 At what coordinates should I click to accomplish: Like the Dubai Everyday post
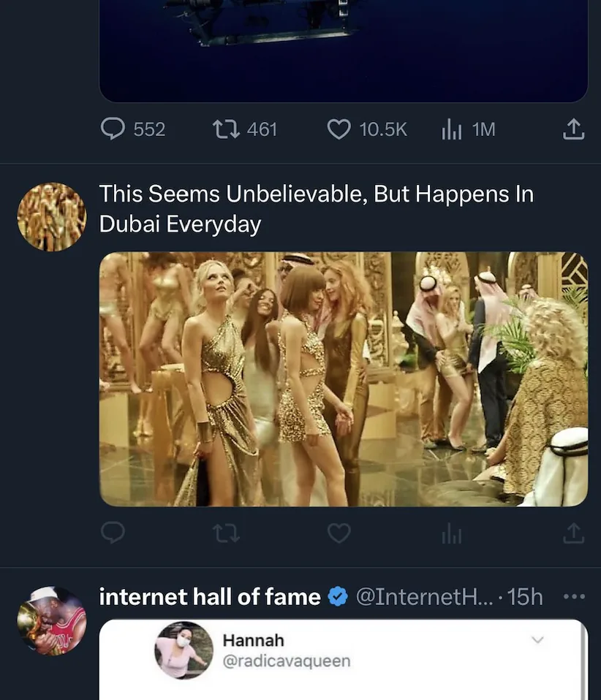[x=339, y=533]
